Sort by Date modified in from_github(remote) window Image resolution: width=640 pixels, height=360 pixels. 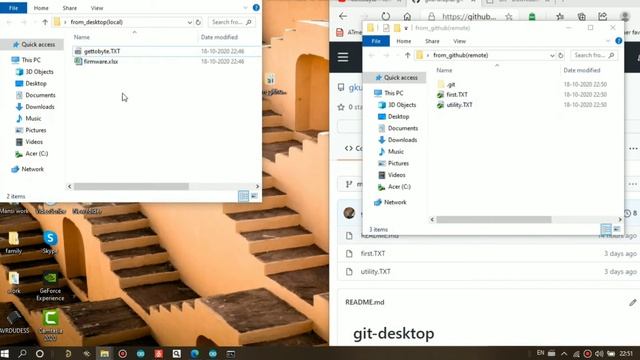[582, 70]
